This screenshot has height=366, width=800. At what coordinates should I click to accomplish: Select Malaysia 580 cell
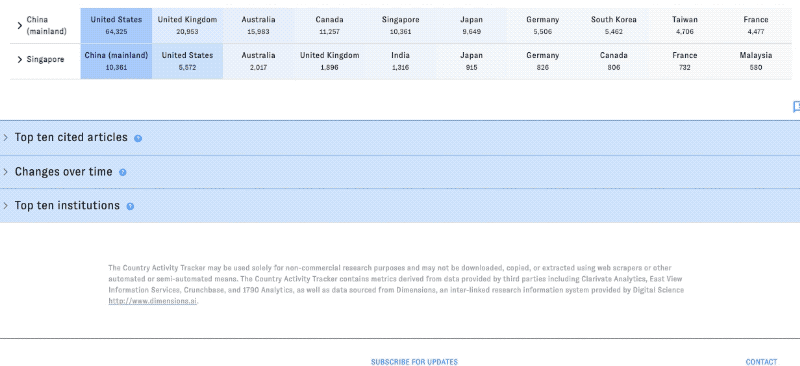pyautogui.click(x=756, y=61)
